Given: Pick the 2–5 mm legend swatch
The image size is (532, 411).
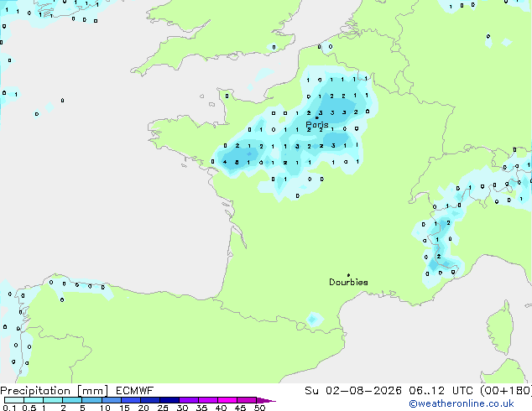Looking at the screenshot, I should pyautogui.click(x=72, y=400).
